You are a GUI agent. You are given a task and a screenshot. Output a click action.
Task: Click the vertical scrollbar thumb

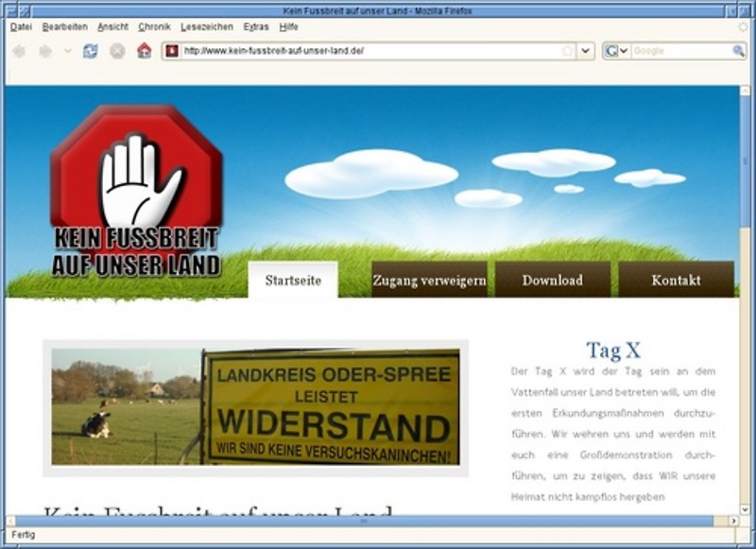point(745,162)
